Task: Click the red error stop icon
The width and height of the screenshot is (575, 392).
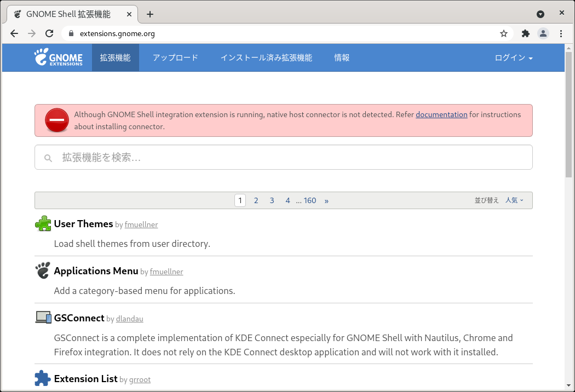Action: click(x=57, y=120)
